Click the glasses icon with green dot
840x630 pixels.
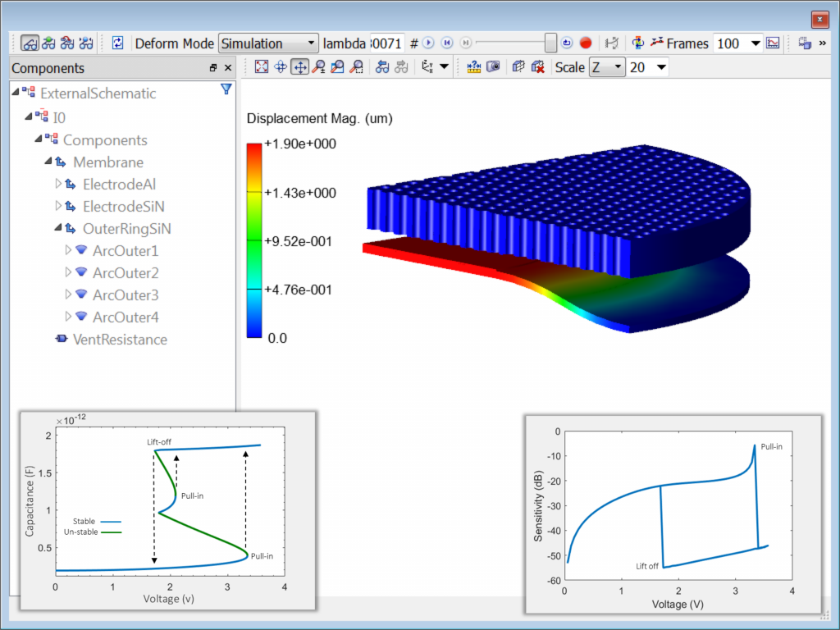[x=48, y=43]
